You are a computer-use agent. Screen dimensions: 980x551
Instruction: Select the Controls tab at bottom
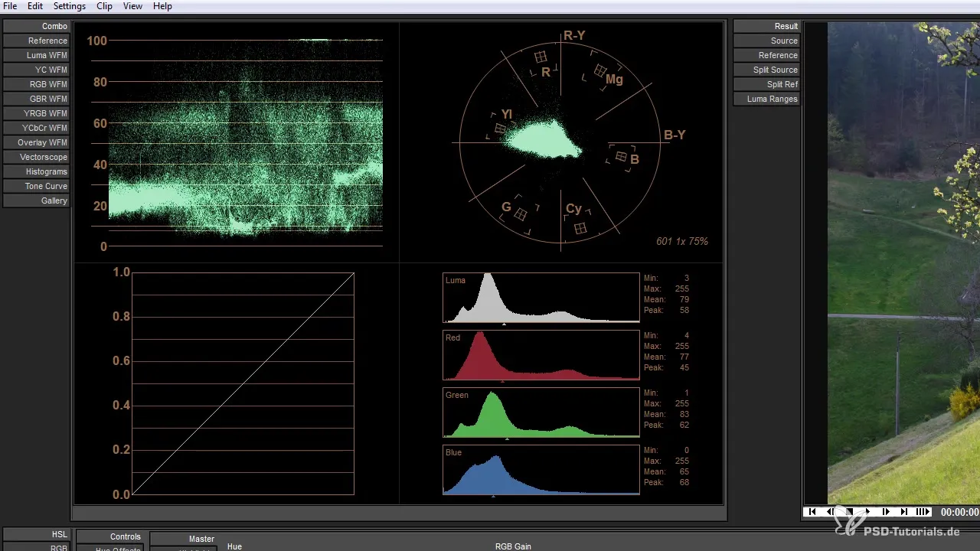[x=109, y=536]
